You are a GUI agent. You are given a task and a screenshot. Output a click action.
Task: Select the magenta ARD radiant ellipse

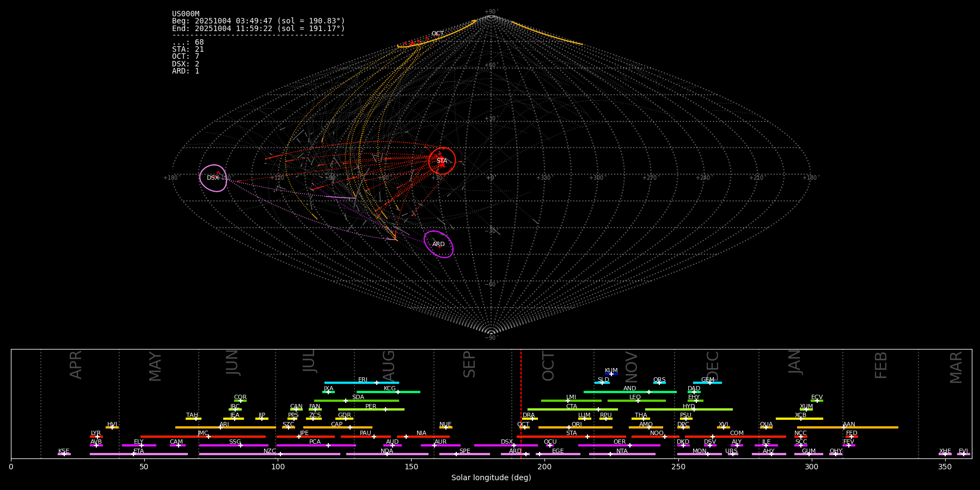coord(438,244)
